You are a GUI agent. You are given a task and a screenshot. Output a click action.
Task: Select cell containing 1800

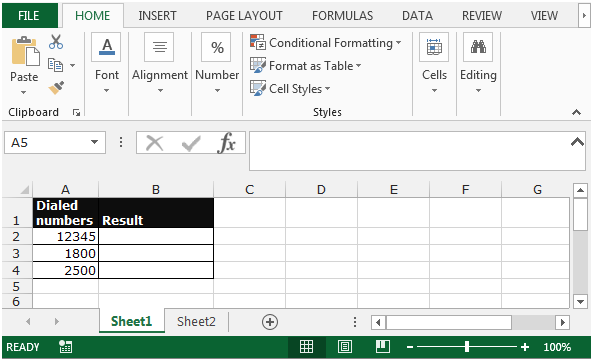[65, 253]
